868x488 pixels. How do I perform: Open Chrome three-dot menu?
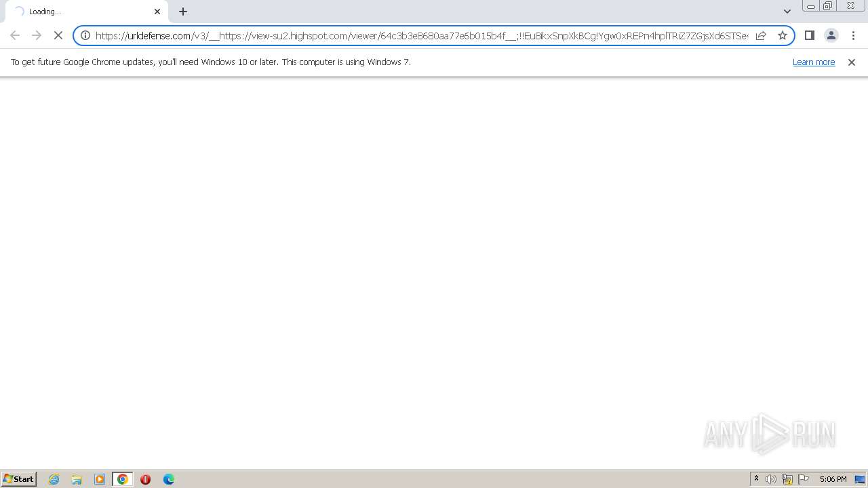point(853,35)
